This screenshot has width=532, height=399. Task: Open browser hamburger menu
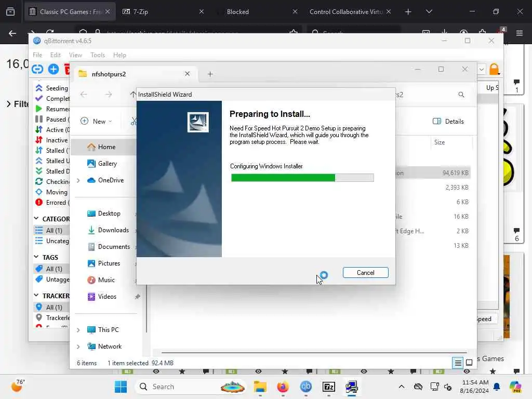coord(520,33)
